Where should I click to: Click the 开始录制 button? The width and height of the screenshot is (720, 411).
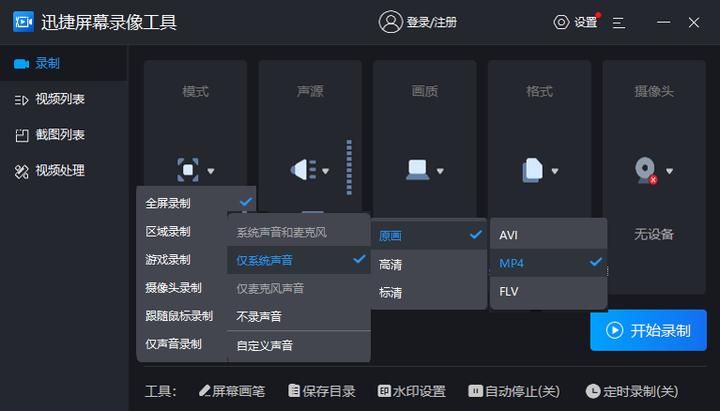click(648, 330)
